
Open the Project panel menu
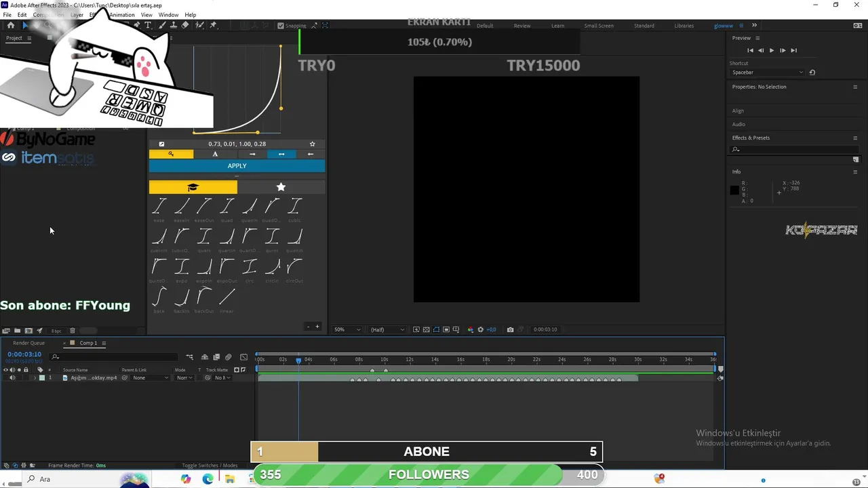[28, 38]
